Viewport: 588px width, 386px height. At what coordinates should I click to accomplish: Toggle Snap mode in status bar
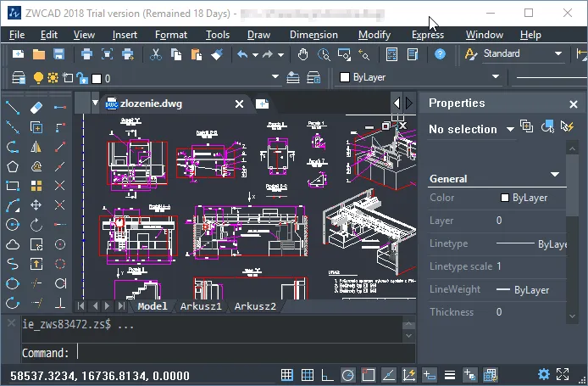pyautogui.click(x=287, y=374)
